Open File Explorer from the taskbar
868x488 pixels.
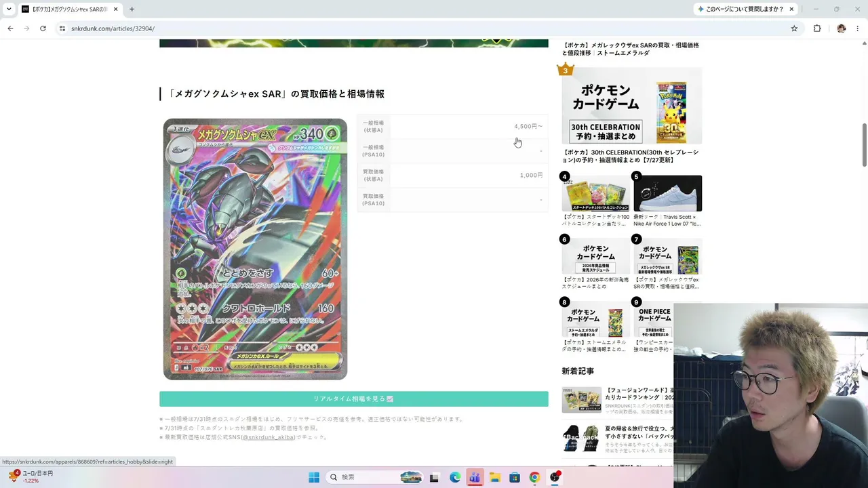point(495,477)
